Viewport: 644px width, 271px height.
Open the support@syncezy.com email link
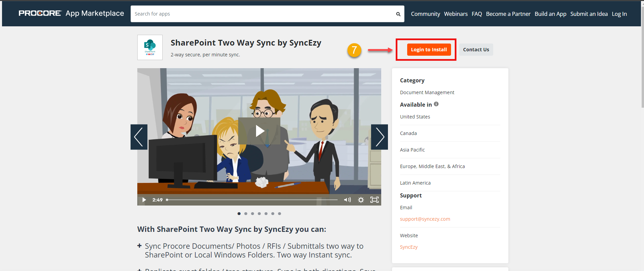(x=425, y=219)
